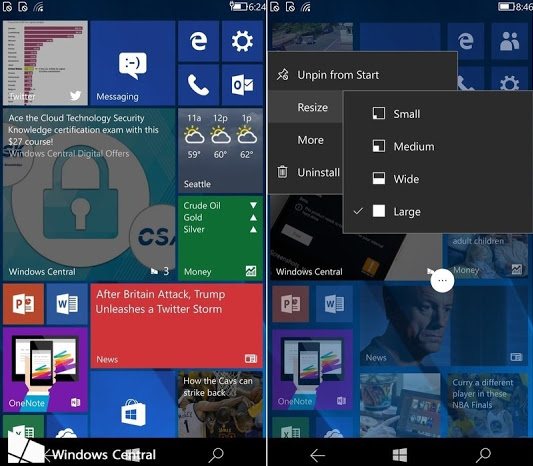Choose Uninstall from the context menu

click(x=306, y=172)
